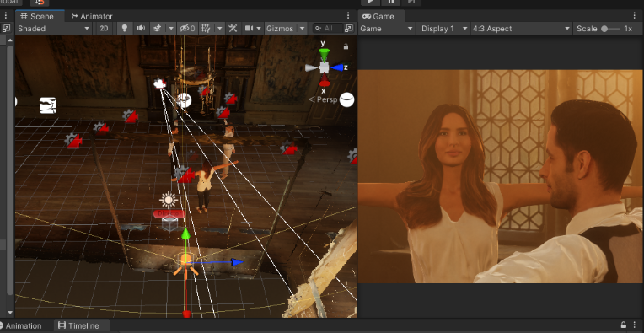Switch to the Animation tab
This screenshot has height=333, width=644.
click(x=20, y=326)
